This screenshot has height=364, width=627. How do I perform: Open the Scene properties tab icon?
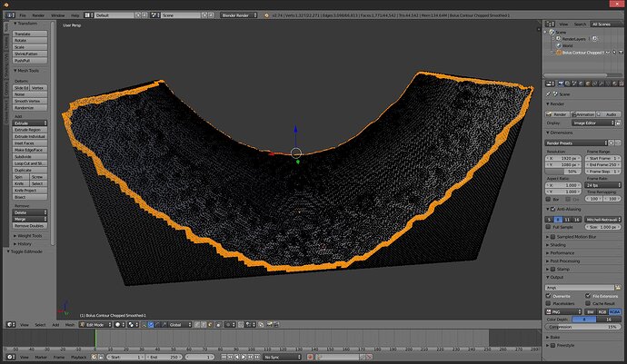click(573, 84)
